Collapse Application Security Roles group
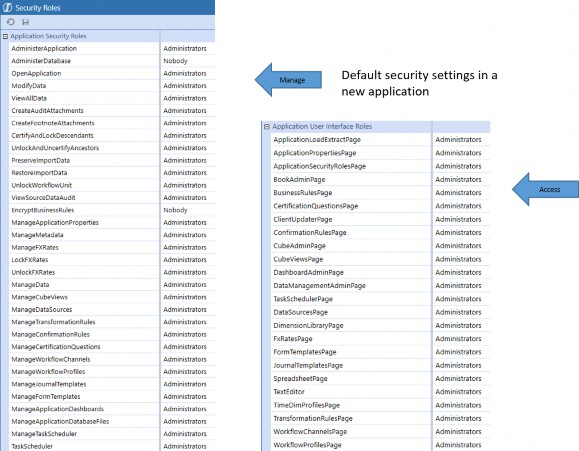This screenshot has height=451, width=579. click(5, 36)
